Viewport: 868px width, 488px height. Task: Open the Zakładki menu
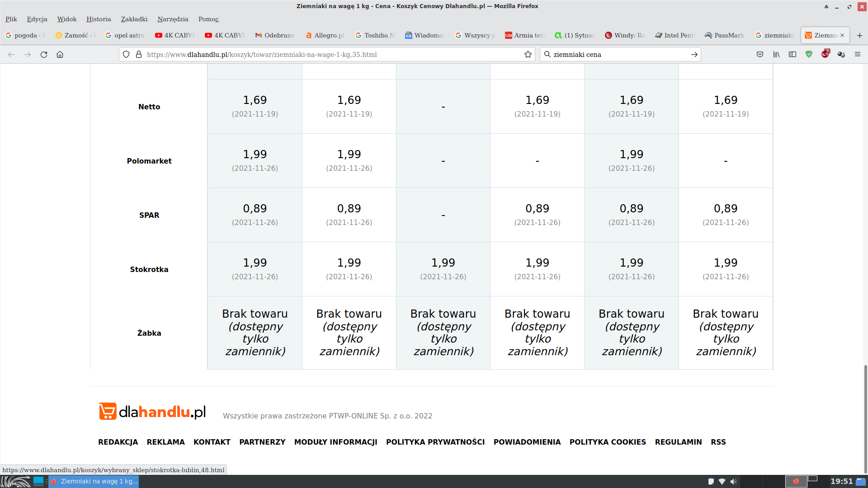(134, 19)
